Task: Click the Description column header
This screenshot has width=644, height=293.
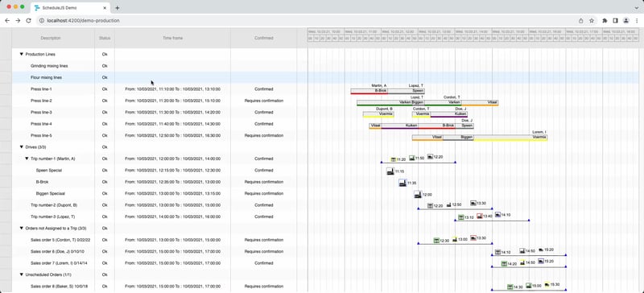Action: [x=51, y=38]
